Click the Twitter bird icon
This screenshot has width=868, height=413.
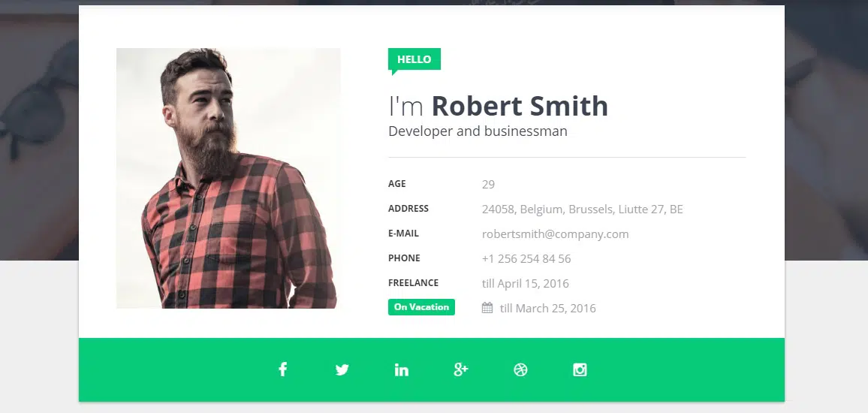tap(342, 369)
